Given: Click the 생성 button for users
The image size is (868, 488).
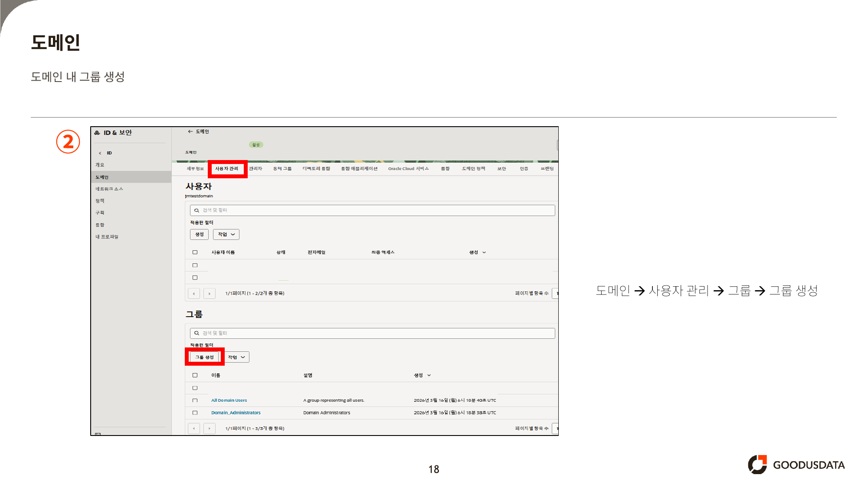Looking at the screenshot, I should (x=199, y=235).
